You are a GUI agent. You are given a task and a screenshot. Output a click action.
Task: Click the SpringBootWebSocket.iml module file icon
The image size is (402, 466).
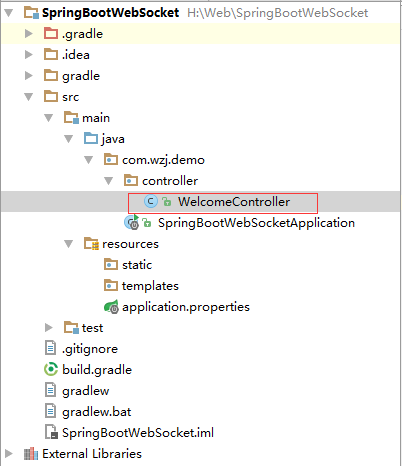(51, 432)
